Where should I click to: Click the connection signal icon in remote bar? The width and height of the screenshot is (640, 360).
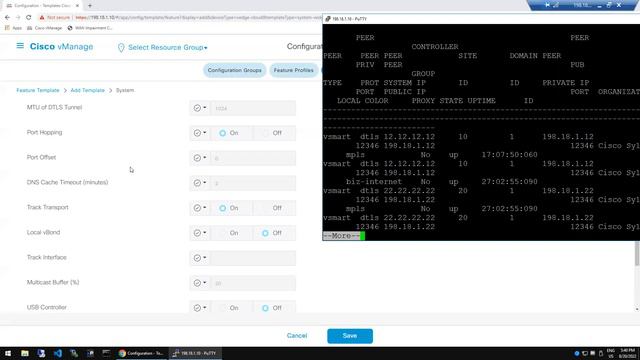(556, 5)
